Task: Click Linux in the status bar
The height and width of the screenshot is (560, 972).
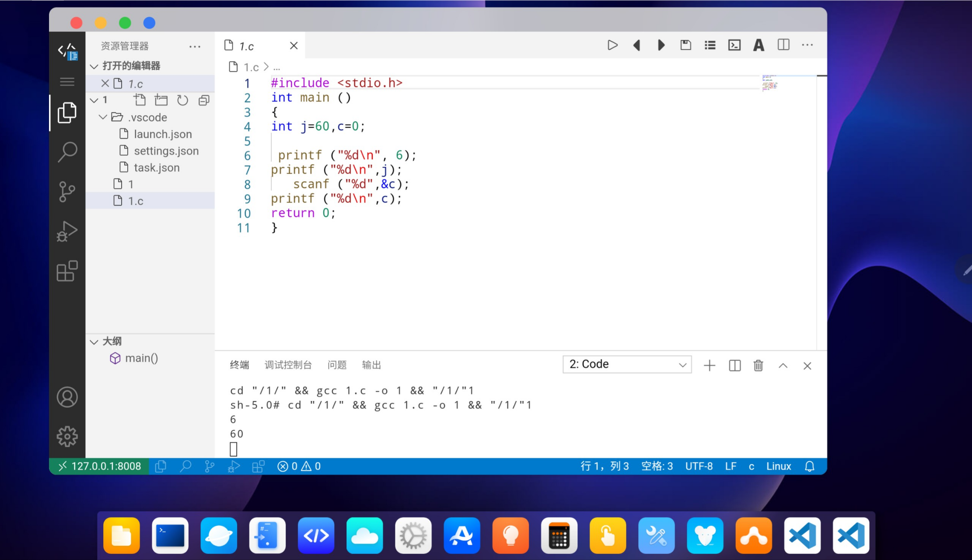Action: point(779,466)
